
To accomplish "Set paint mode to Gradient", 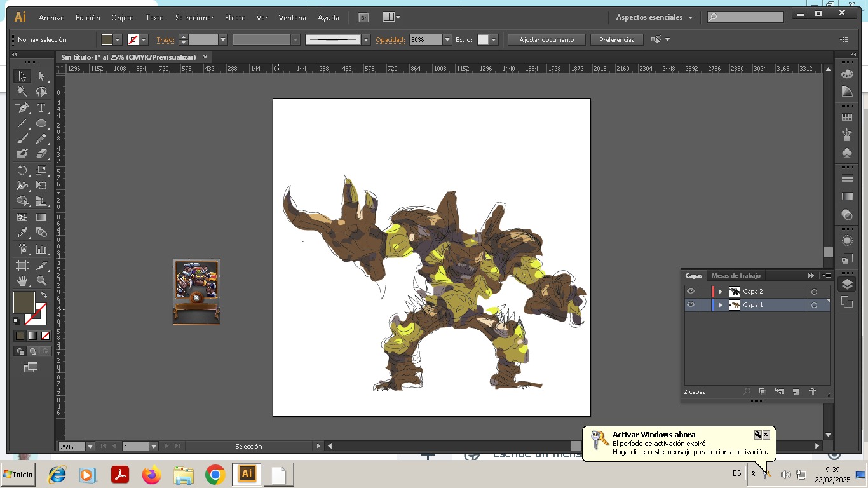I will [32, 335].
